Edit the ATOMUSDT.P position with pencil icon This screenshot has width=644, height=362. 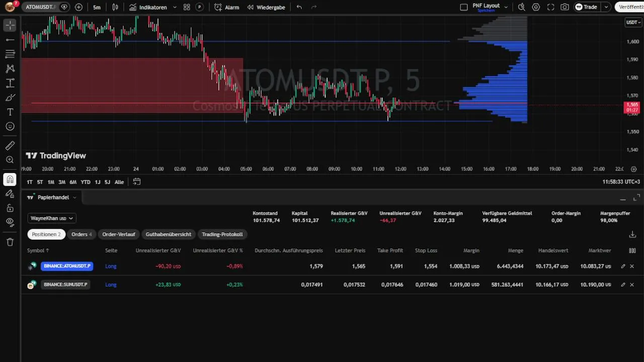pyautogui.click(x=623, y=266)
